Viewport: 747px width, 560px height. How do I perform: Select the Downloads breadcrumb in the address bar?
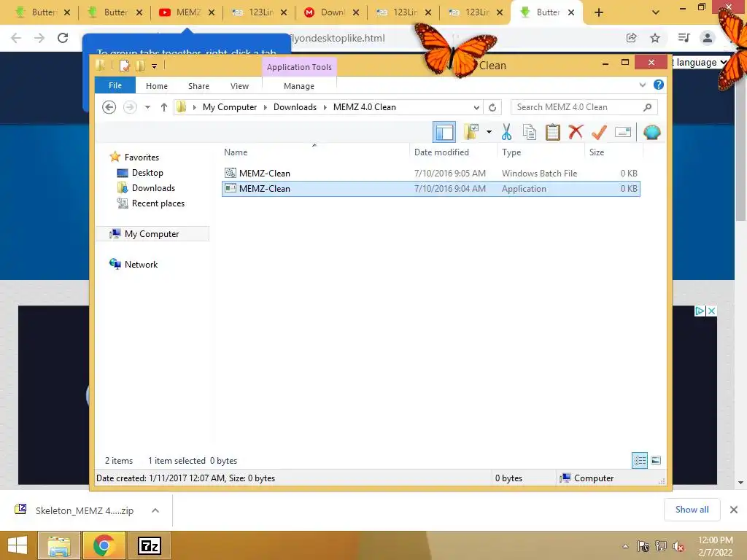click(295, 107)
